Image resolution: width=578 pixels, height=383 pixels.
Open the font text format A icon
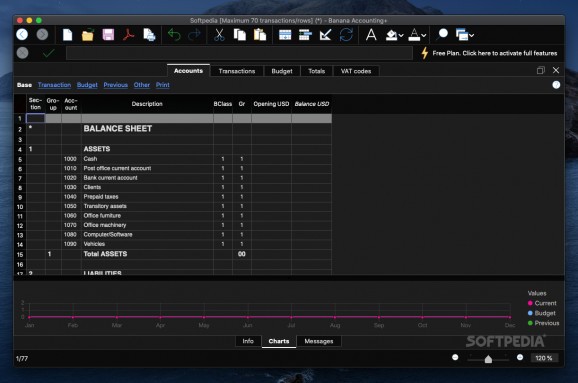(371, 35)
